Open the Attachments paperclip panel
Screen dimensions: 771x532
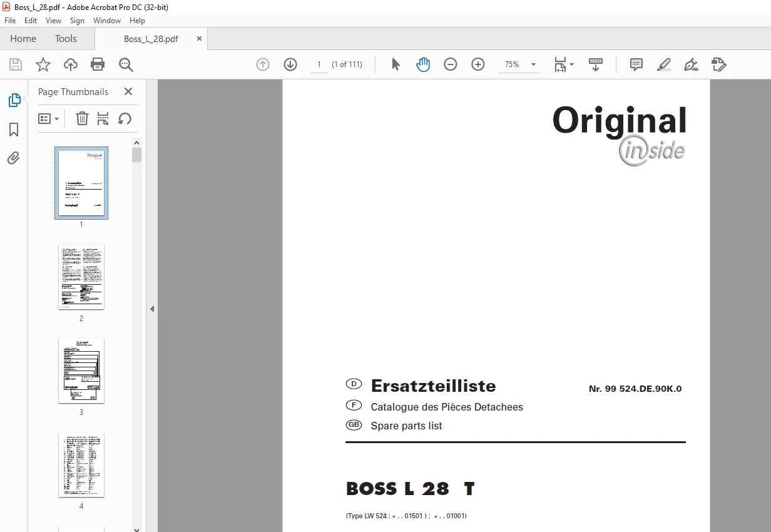point(14,158)
